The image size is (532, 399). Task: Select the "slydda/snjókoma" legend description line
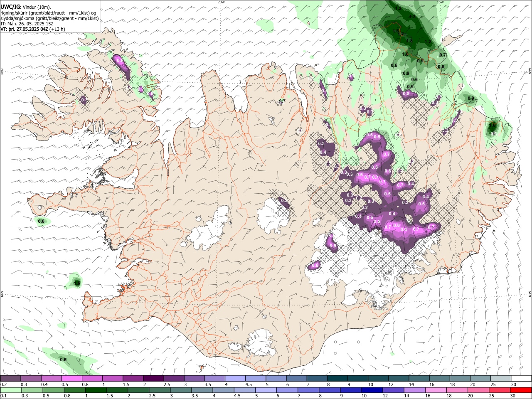click(49, 18)
